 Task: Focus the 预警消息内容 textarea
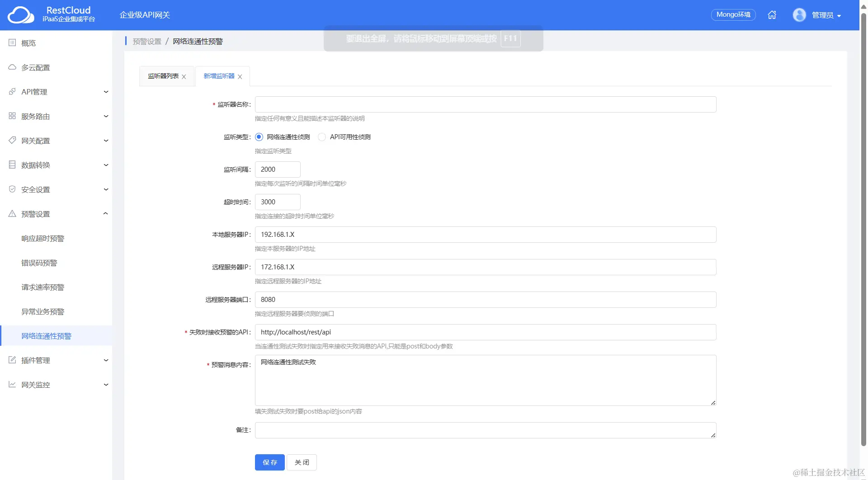point(486,380)
